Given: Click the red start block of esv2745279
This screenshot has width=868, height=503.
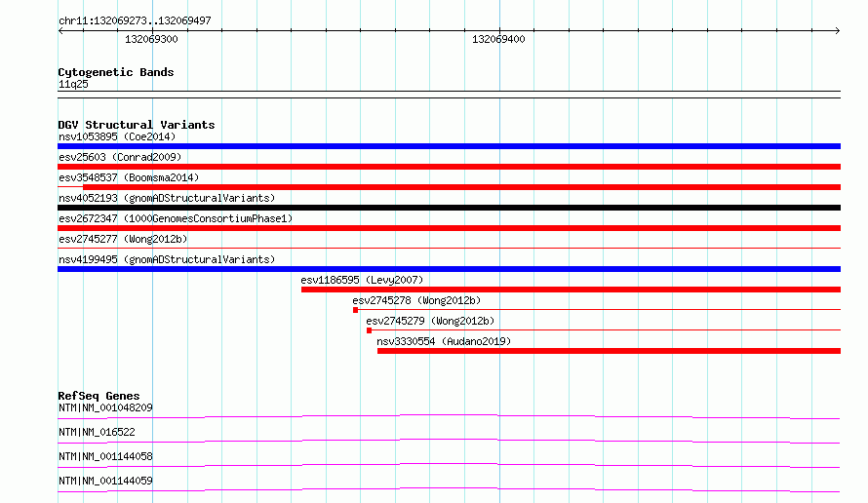Looking at the screenshot, I should (370, 330).
